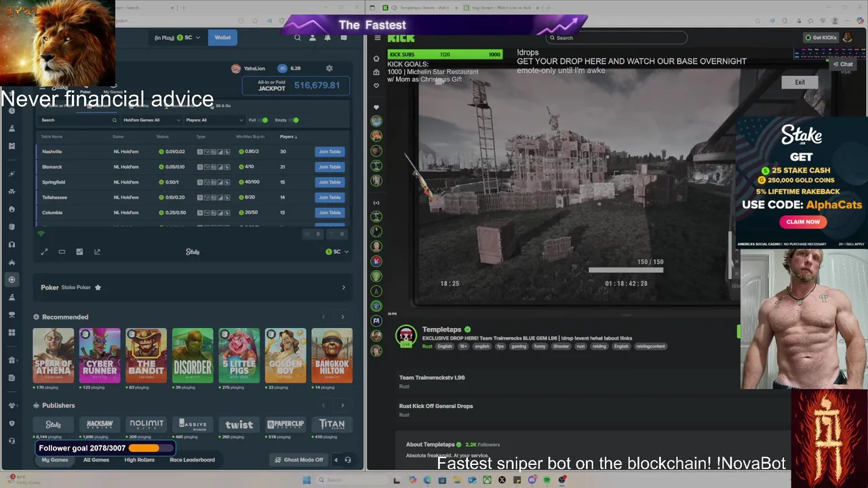This screenshot has height=488, width=868.
Task: Open support headset icon next to Ghost Mode
Action: pyautogui.click(x=348, y=460)
